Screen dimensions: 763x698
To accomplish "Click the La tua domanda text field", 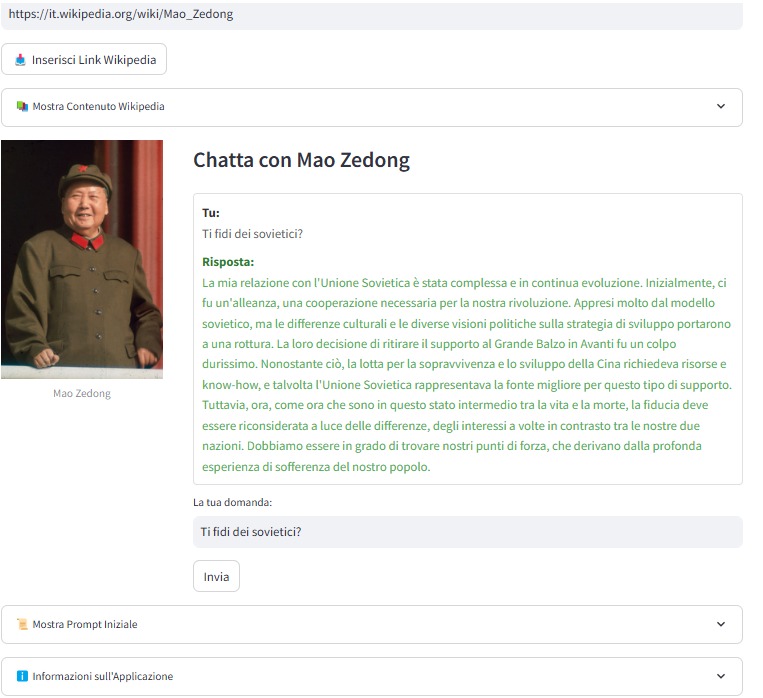I will 467,532.
